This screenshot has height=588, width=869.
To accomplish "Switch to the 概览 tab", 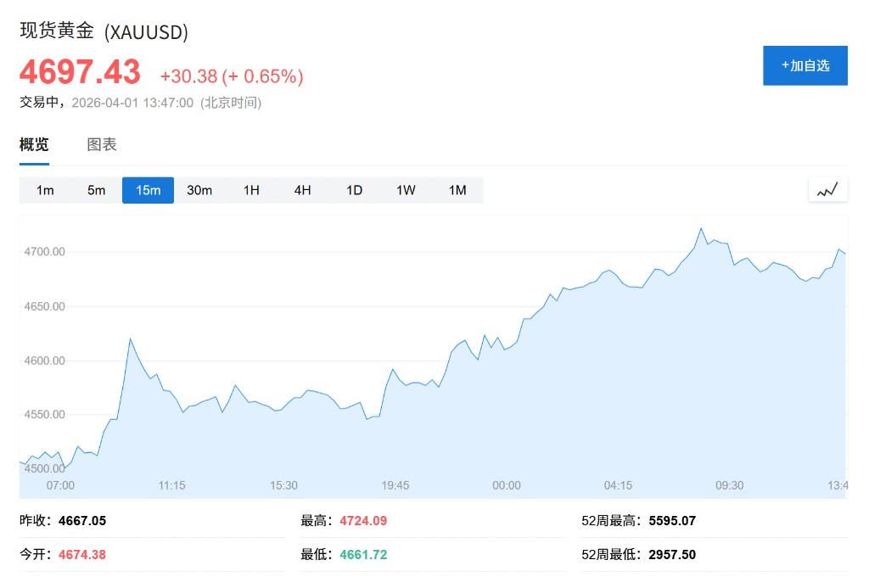I will [x=34, y=144].
